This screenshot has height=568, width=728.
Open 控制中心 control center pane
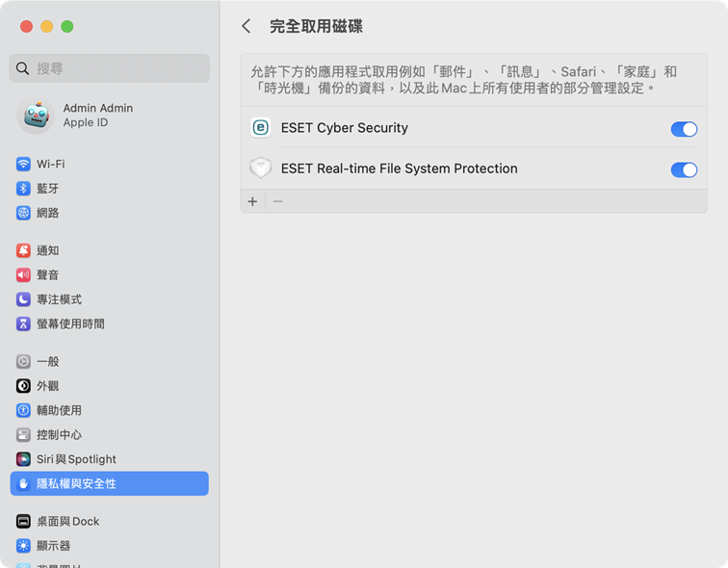click(110, 435)
